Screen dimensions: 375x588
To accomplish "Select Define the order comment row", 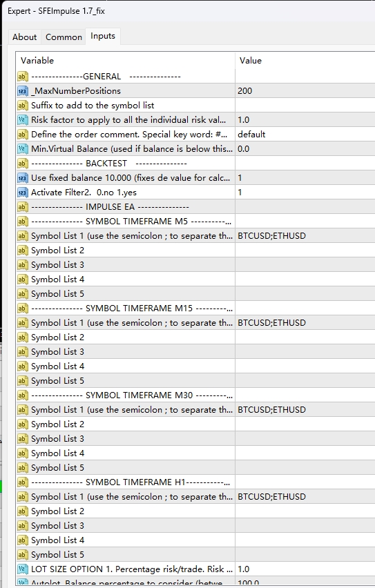I will pos(129,135).
